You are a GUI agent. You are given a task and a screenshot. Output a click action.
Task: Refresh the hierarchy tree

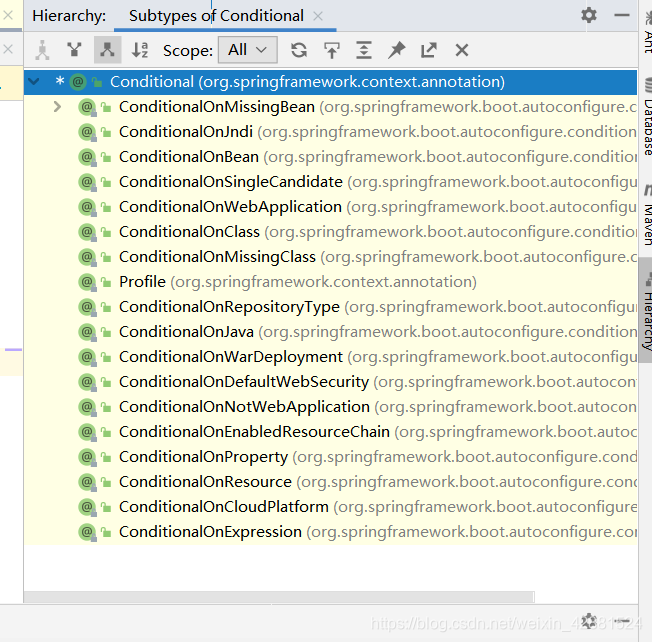coord(299,50)
